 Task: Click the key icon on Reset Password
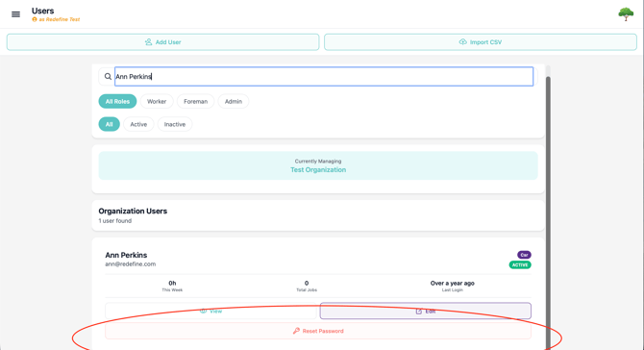(x=296, y=331)
